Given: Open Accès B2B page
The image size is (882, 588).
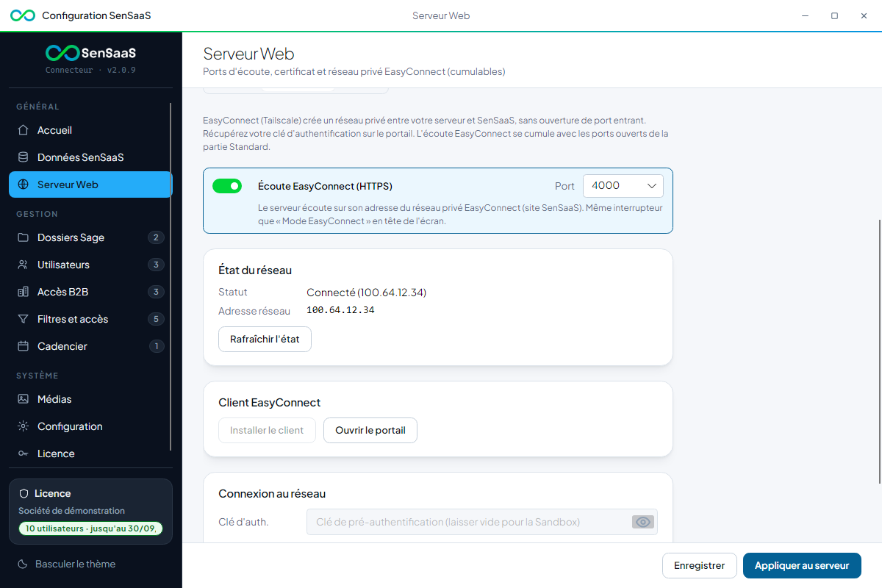Looking at the screenshot, I should (90, 292).
